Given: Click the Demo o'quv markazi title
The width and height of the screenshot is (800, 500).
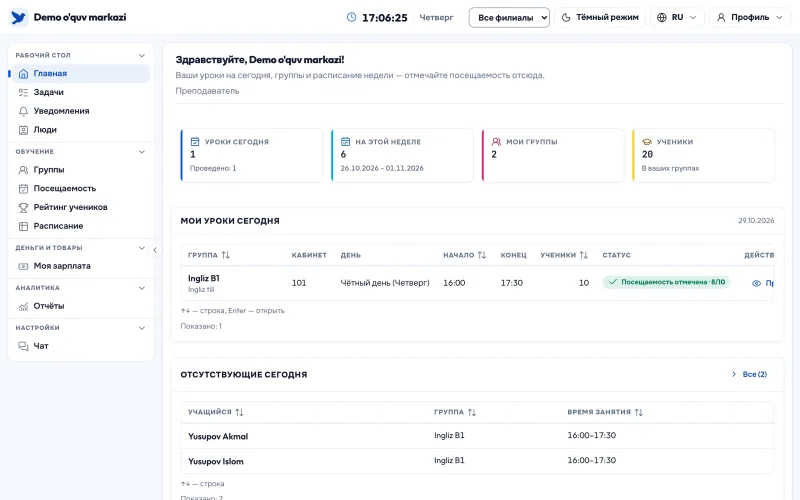Looking at the screenshot, I should pyautogui.click(x=80, y=17).
